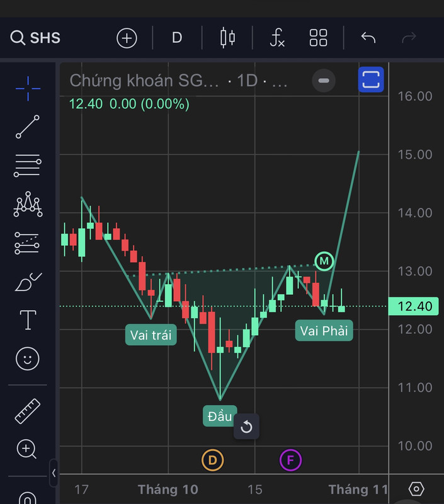Open the indicators fx menu
Viewport: 444px width, 504px height.
click(277, 38)
